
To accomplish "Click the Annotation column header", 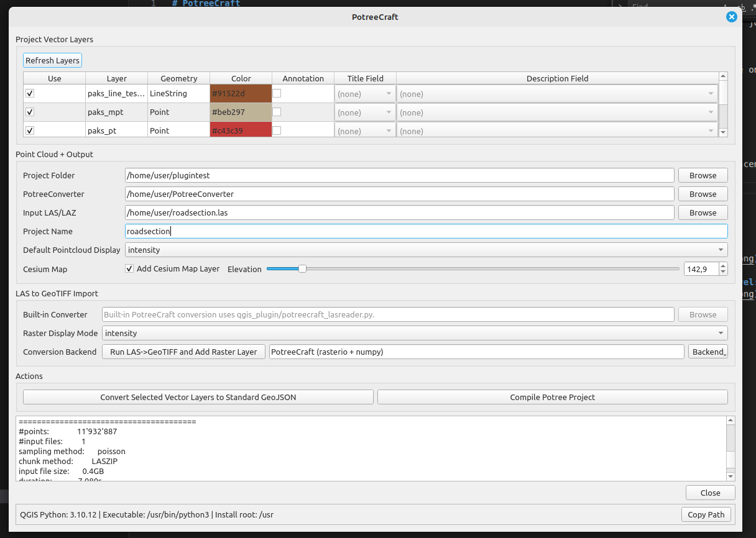I will (303, 78).
